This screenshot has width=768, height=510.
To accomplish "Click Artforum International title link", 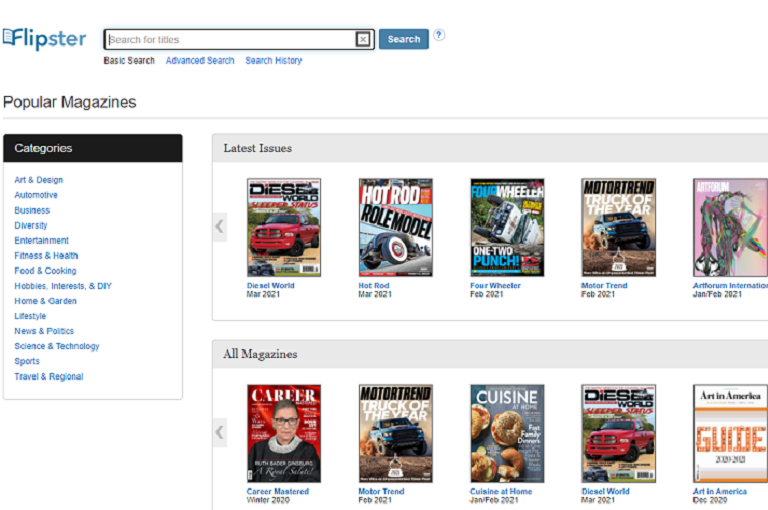I will pyautogui.click(x=730, y=286).
